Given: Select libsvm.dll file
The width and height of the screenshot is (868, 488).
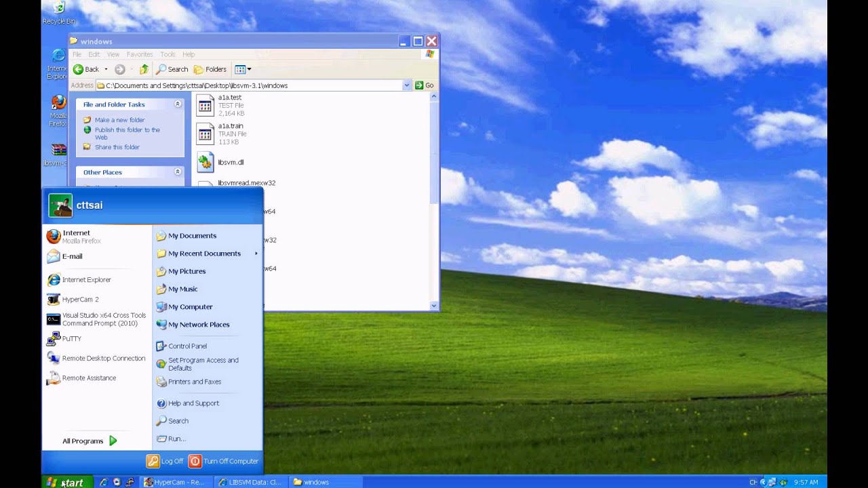Looking at the screenshot, I should [220, 163].
